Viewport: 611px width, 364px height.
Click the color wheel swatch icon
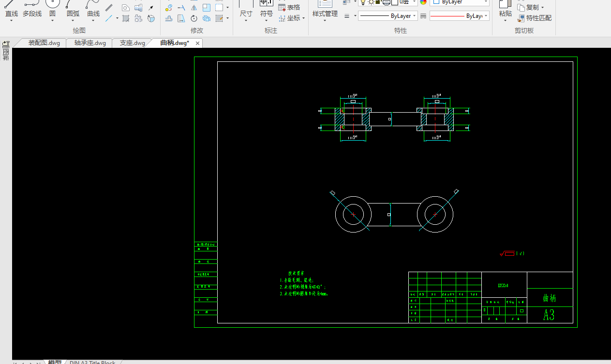click(423, 2)
